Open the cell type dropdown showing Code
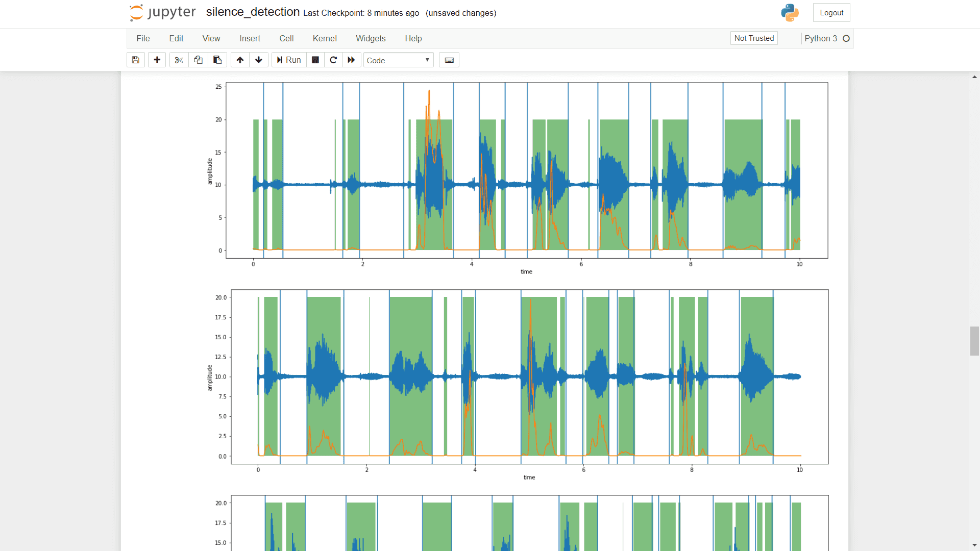Screen dimensions: 980x551 click(x=398, y=60)
